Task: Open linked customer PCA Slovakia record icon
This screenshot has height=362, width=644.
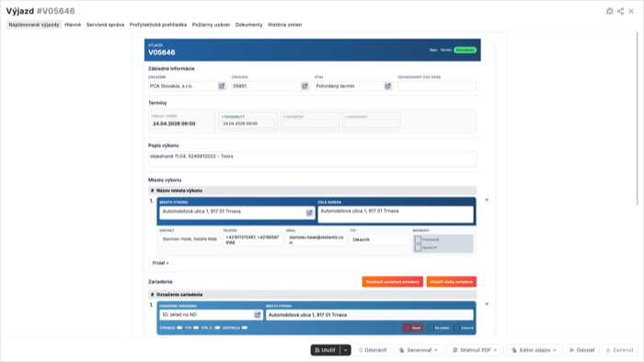Action: pyautogui.click(x=222, y=86)
